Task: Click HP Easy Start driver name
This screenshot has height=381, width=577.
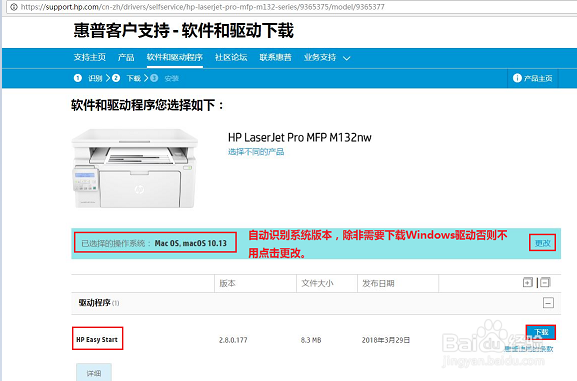Action: click(x=97, y=339)
